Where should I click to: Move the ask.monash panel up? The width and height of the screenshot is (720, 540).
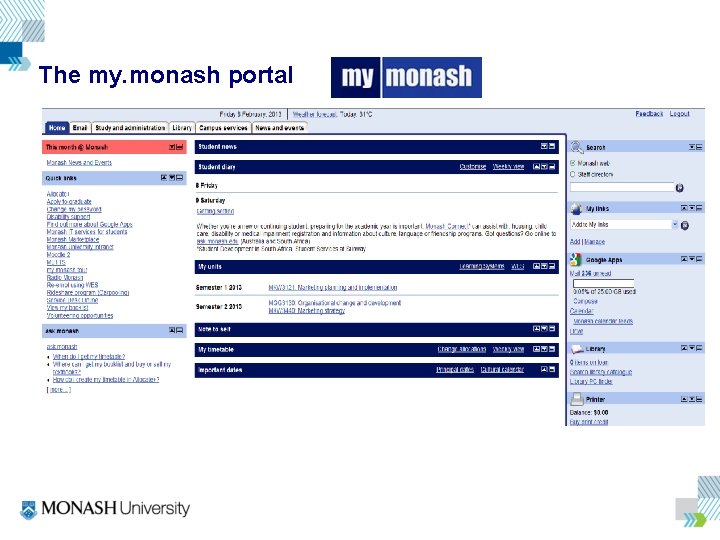[x=172, y=330]
